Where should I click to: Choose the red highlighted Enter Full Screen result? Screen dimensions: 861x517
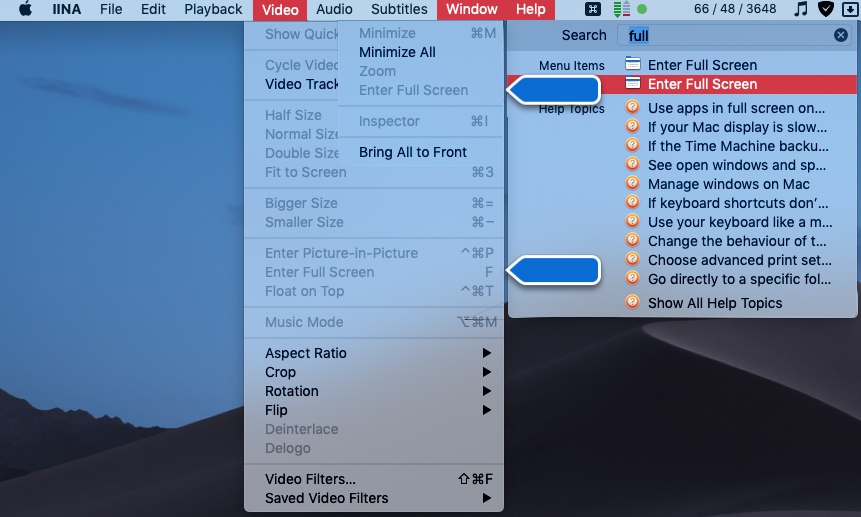tap(681, 84)
